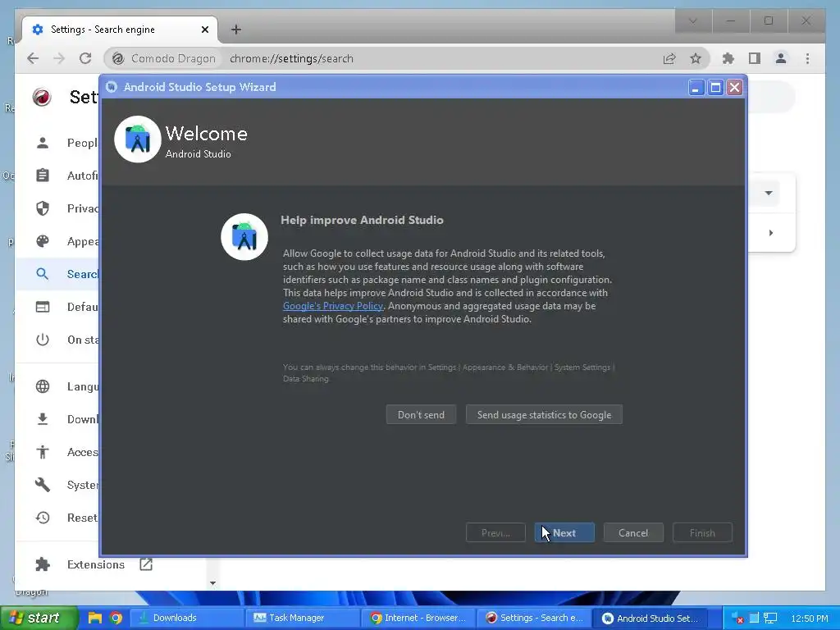Click the browser tab search chevron
The image size is (840, 630).
point(692,21)
